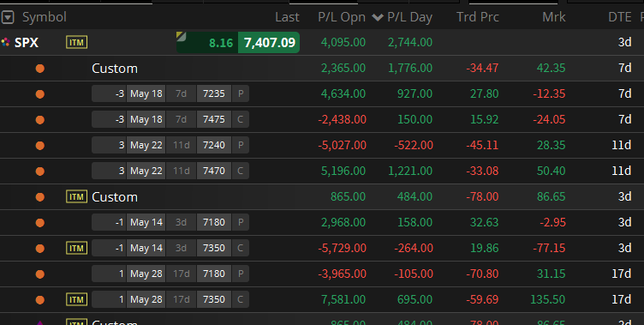Sort by the Mrk column header
The image size is (644, 325).
click(x=553, y=17)
